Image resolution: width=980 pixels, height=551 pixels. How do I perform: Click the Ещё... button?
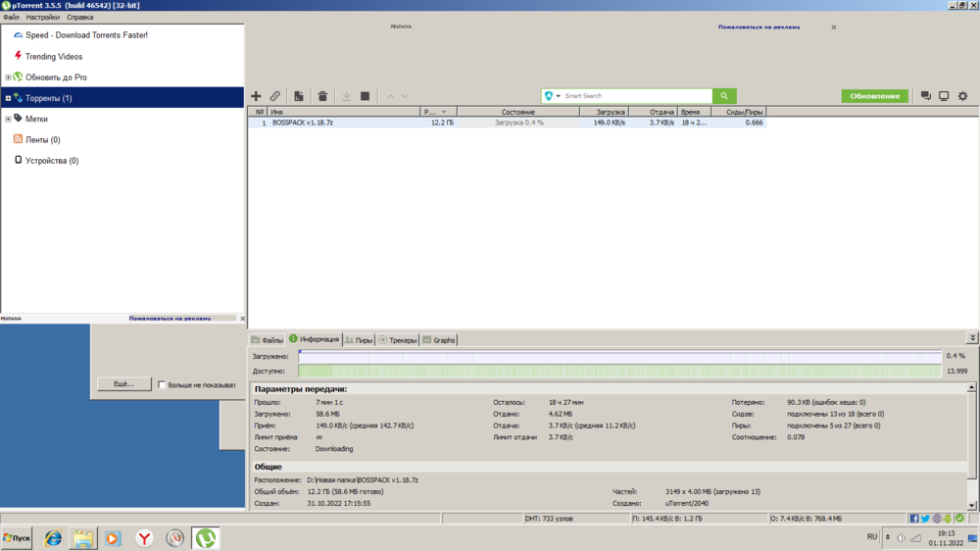coord(123,384)
